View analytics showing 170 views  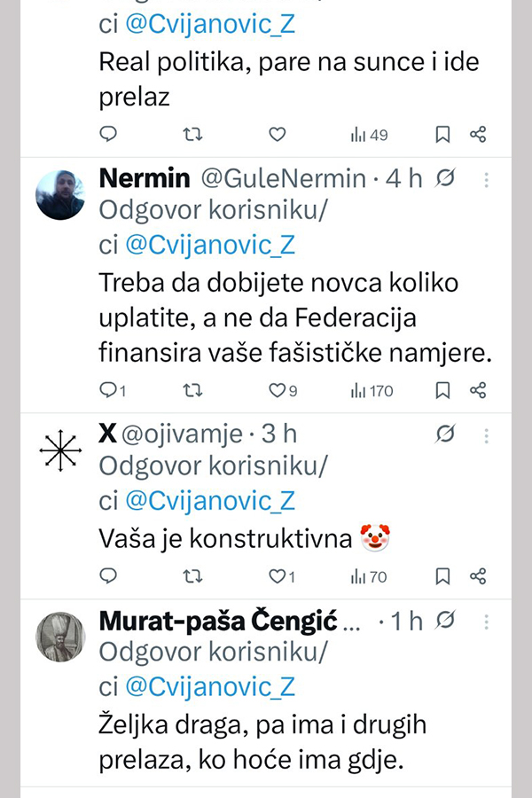372,390
